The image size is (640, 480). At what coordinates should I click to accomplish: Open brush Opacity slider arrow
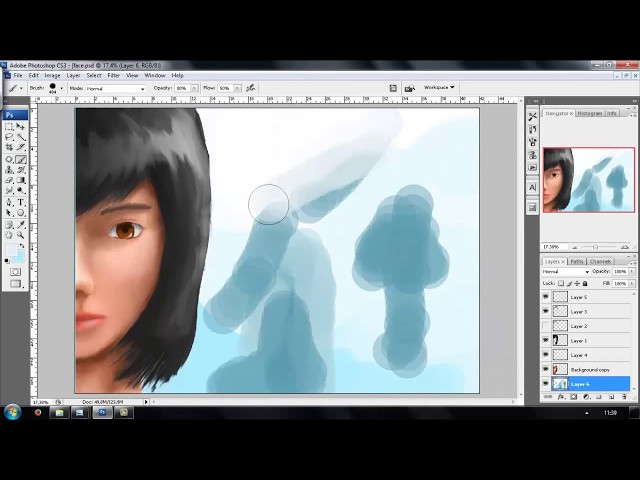click(x=194, y=88)
